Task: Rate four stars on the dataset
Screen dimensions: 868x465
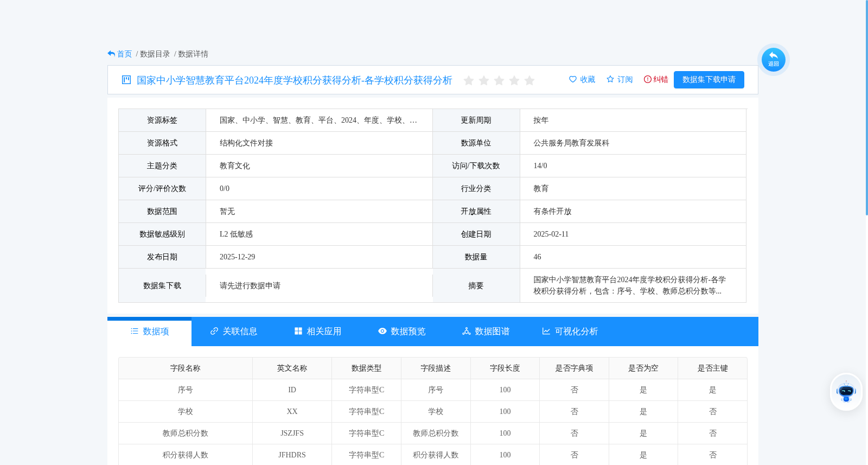Action: [x=514, y=80]
